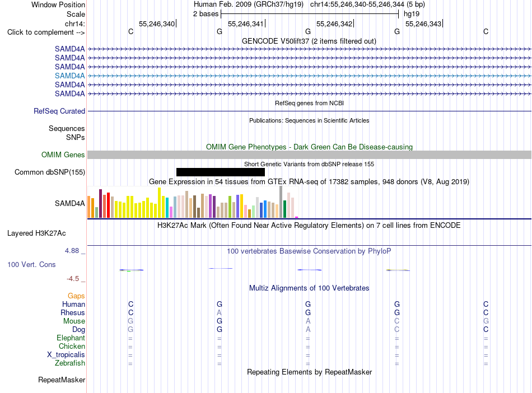The height and width of the screenshot is (393, 532).
Task: Click the 55,246,340 coordinate marker
Action: tap(157, 24)
